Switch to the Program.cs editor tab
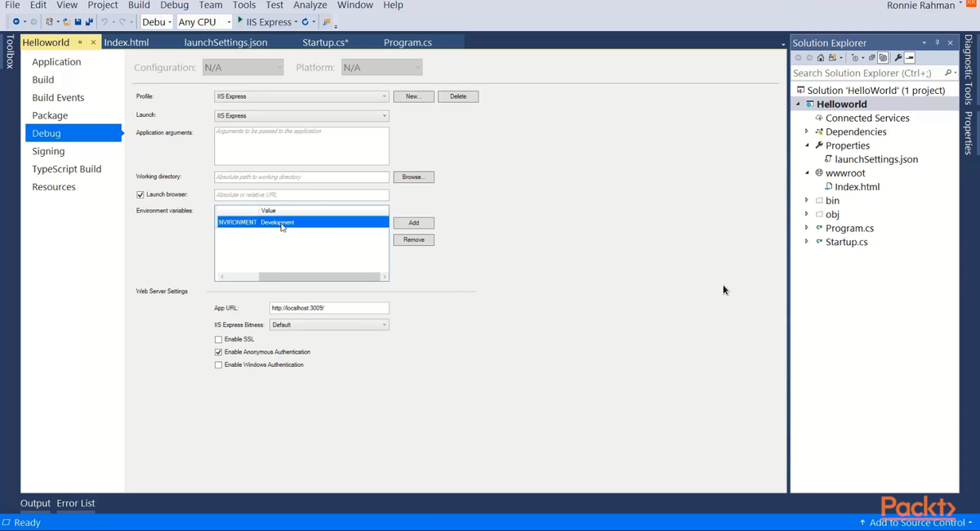The height and width of the screenshot is (531, 980). (408, 42)
